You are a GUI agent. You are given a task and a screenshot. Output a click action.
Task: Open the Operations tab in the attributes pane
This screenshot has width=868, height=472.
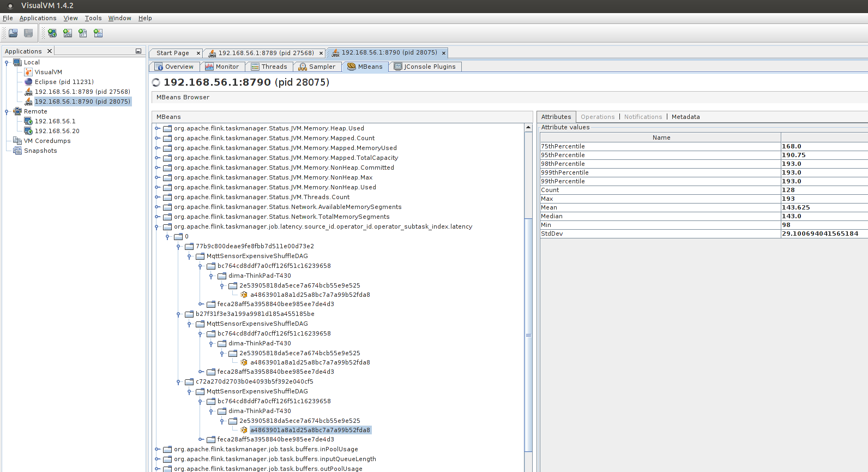point(597,117)
